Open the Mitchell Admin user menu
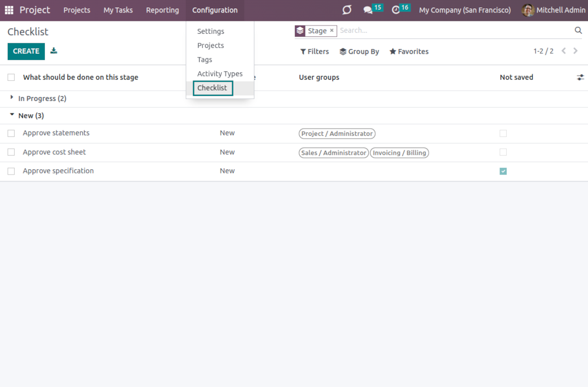 [554, 10]
